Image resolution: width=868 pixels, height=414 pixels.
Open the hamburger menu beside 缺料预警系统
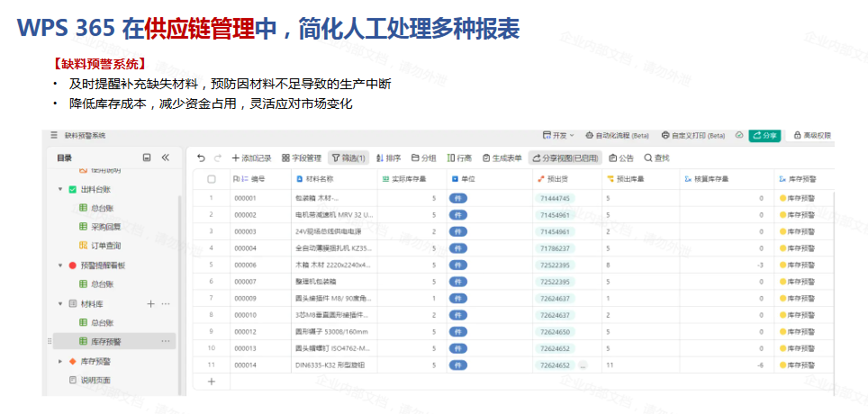point(54,135)
